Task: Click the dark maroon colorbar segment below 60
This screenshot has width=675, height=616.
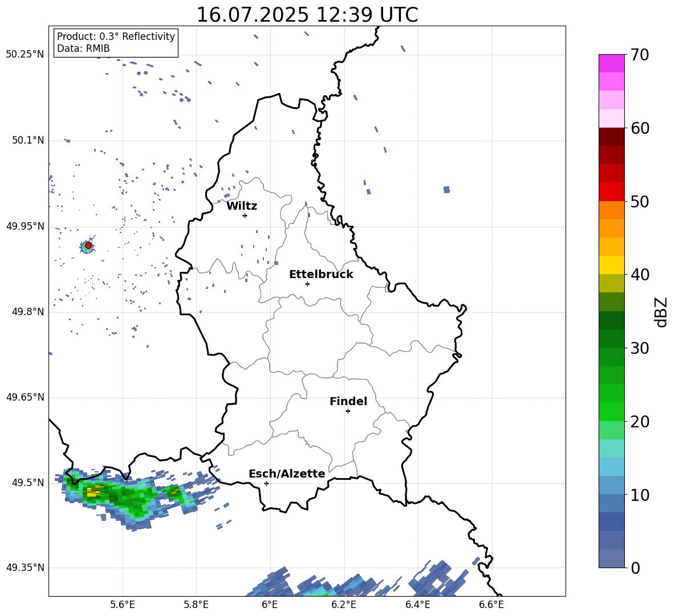Action: pyautogui.click(x=611, y=137)
